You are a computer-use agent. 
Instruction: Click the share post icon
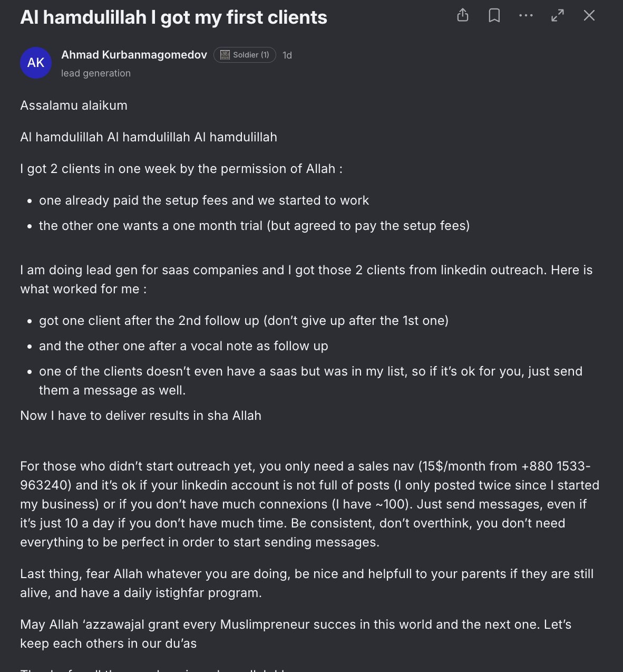[x=463, y=15]
